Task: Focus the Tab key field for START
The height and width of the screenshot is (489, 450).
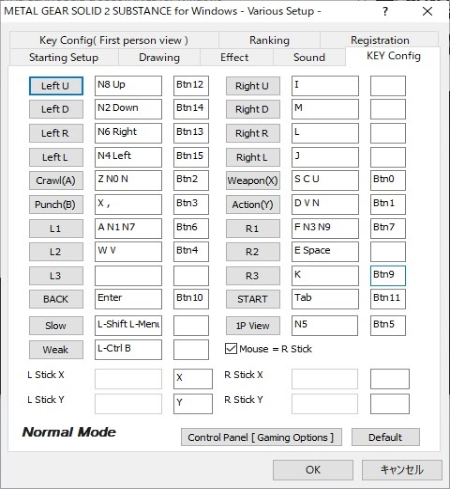Action: [325, 299]
